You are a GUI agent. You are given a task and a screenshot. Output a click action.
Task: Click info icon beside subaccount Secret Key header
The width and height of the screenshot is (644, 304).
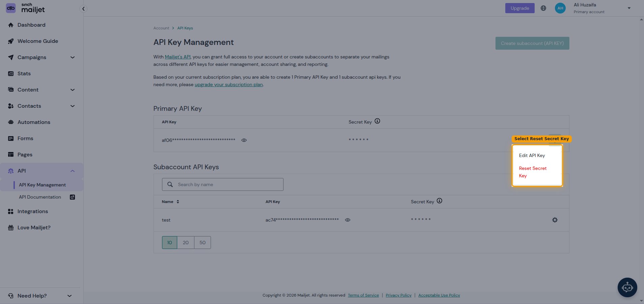(x=439, y=201)
